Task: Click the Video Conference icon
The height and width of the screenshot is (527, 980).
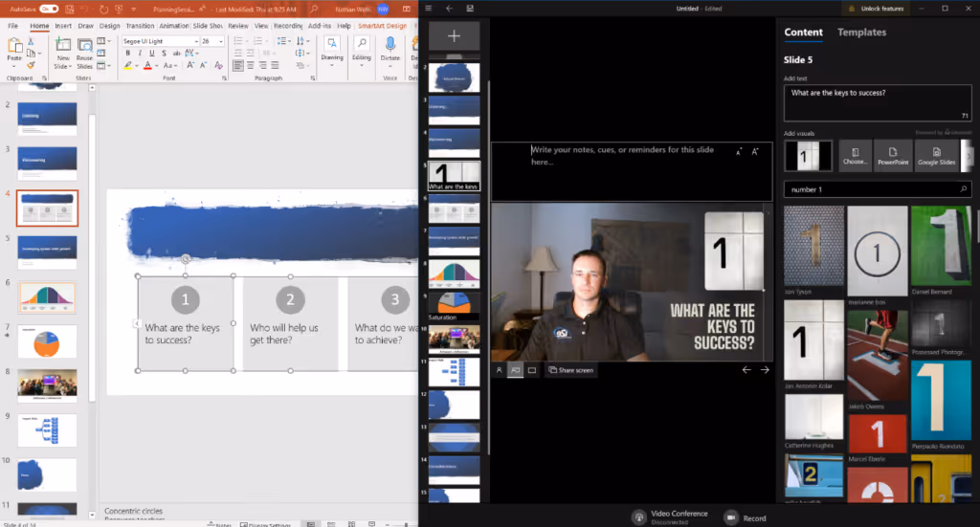Action: coord(638,517)
